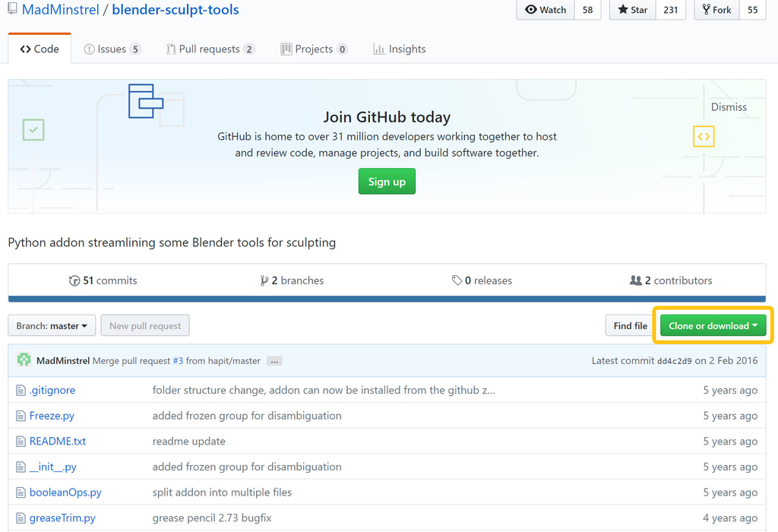Open the watchers count 58

587,10
